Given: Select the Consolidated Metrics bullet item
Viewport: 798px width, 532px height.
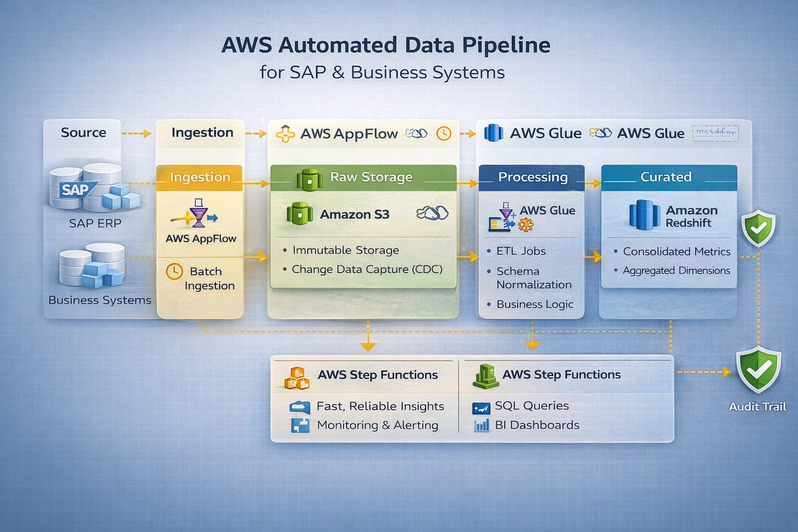Looking at the screenshot, I should click(676, 251).
